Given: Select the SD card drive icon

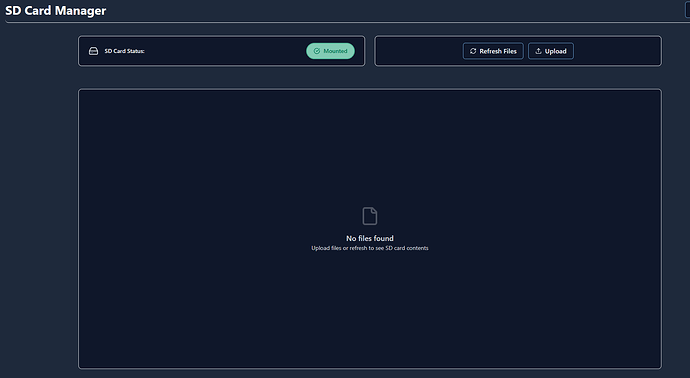Looking at the screenshot, I should (93, 51).
